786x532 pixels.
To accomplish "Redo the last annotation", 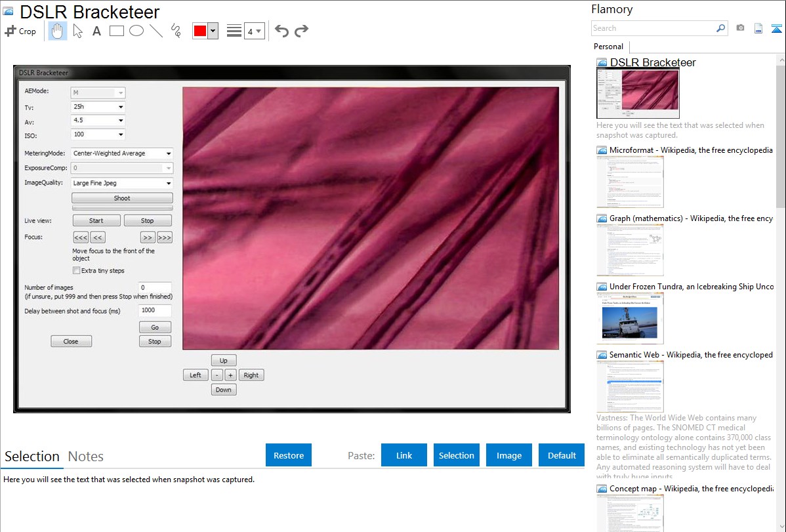I will [301, 31].
